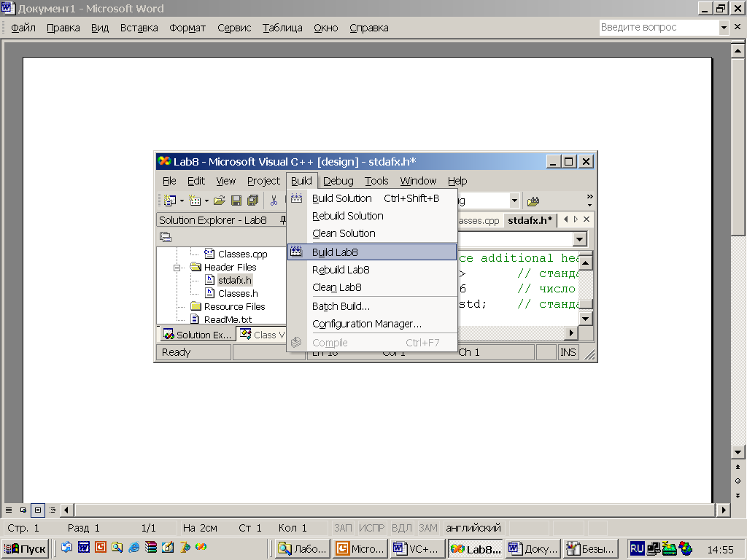Expand toolbar options chevron

589,201
